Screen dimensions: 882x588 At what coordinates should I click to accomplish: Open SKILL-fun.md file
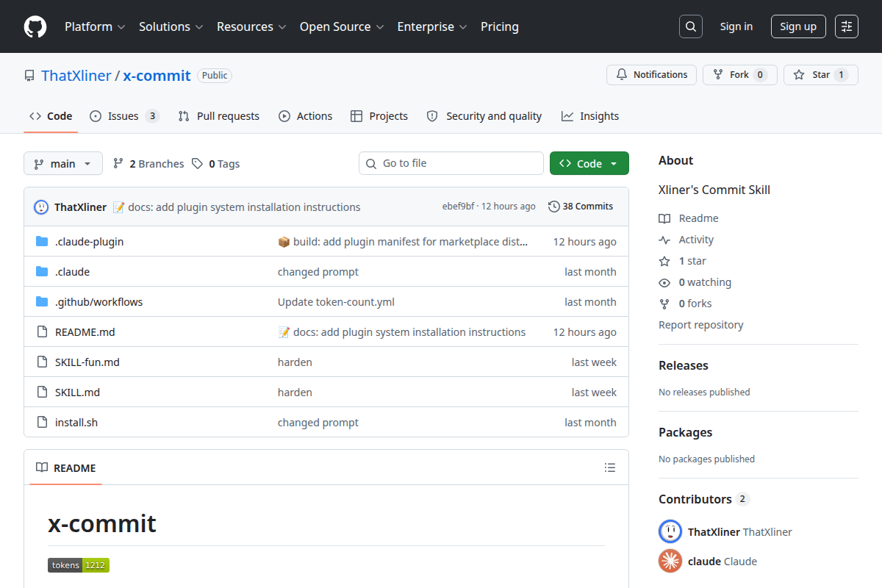tap(87, 362)
